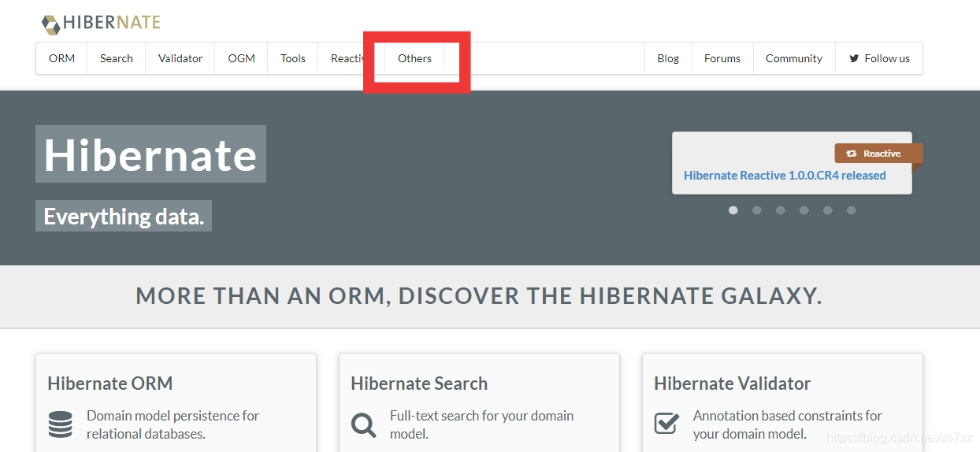Go to the Community page
The height and width of the screenshot is (452, 980).
pos(794,58)
